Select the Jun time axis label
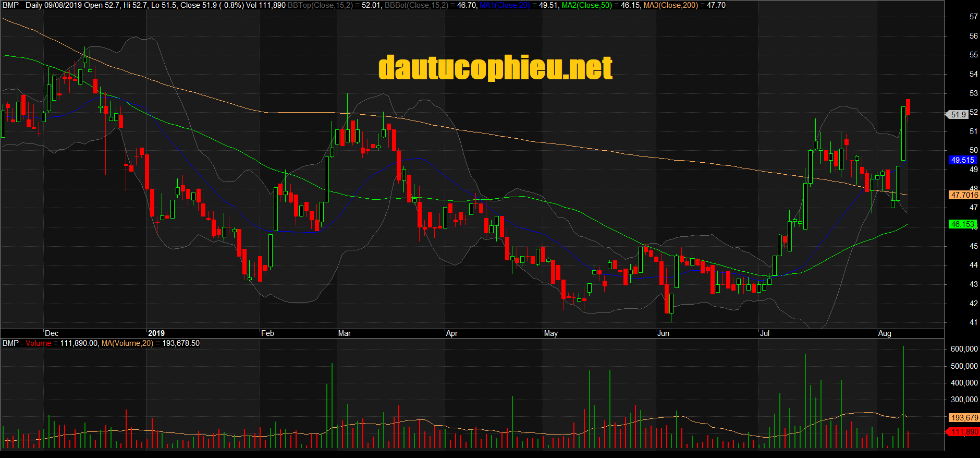 click(x=663, y=333)
